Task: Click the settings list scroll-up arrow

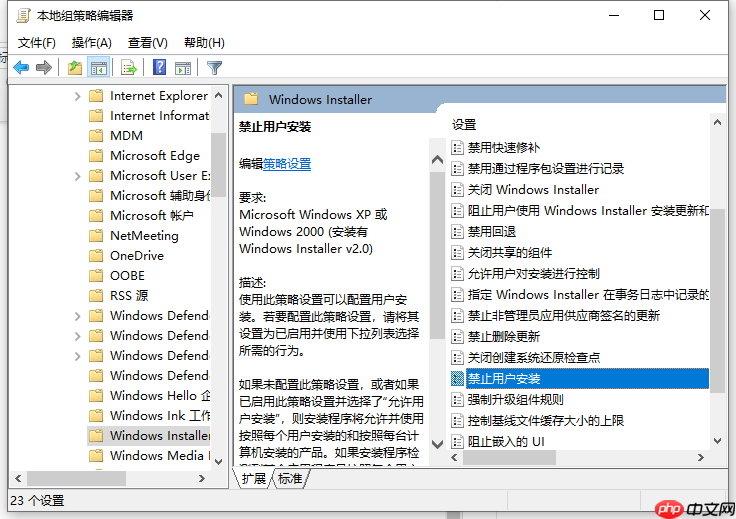Action: (717, 122)
